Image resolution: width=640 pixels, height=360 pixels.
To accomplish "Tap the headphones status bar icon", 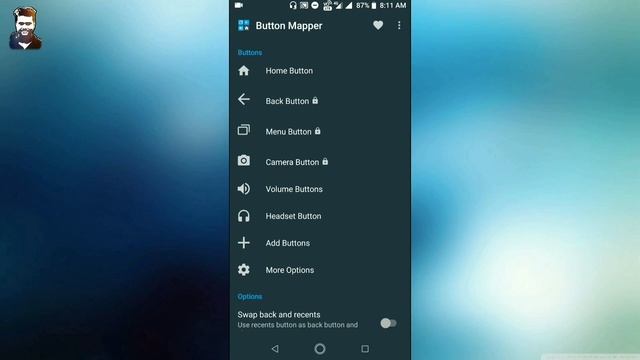I will 293,5.
